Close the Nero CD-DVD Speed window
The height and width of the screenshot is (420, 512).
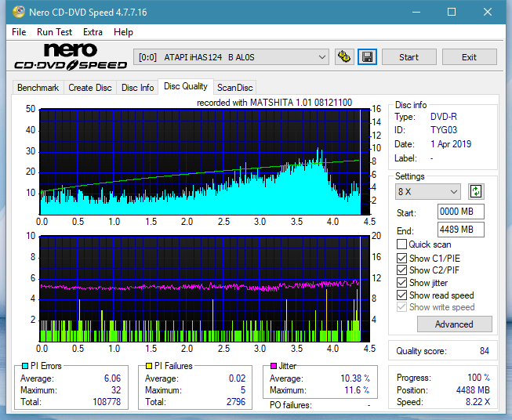click(488, 12)
